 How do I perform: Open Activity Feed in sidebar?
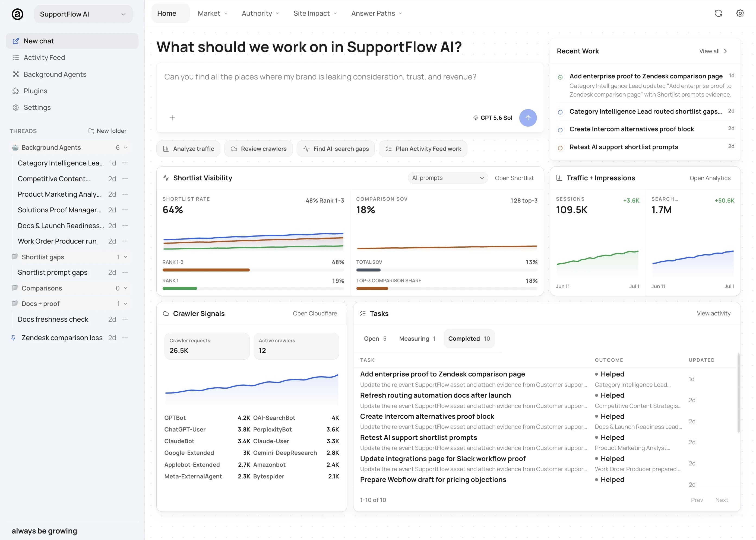[x=72, y=57]
